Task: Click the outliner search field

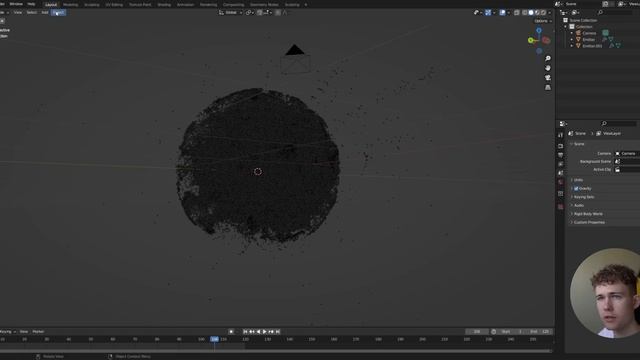Action: coord(616,13)
